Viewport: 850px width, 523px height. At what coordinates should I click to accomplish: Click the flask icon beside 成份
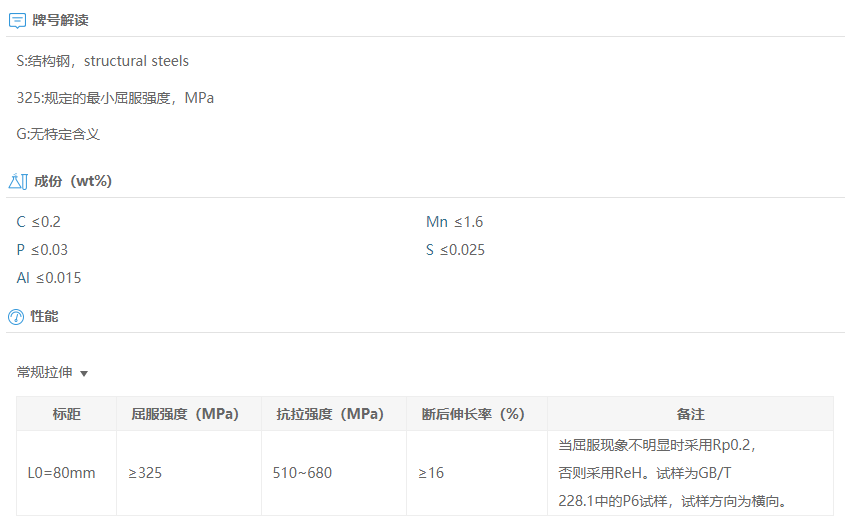[18, 181]
